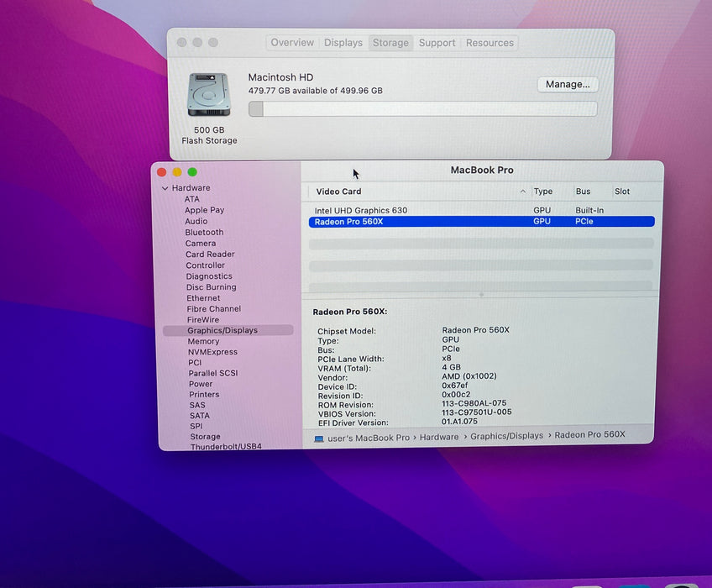Sort by the Slot column header

point(622,192)
